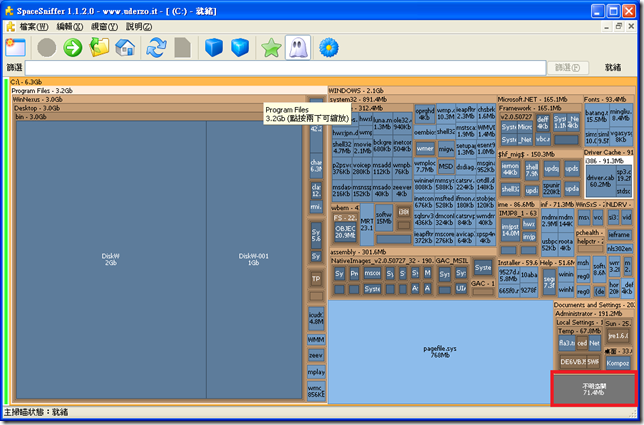Click the blue flower icon

point(329,48)
